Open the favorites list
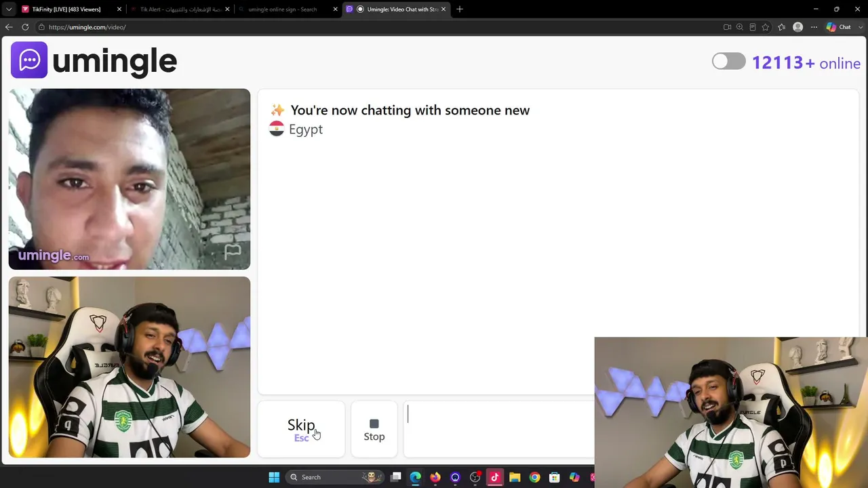 pyautogui.click(x=782, y=27)
